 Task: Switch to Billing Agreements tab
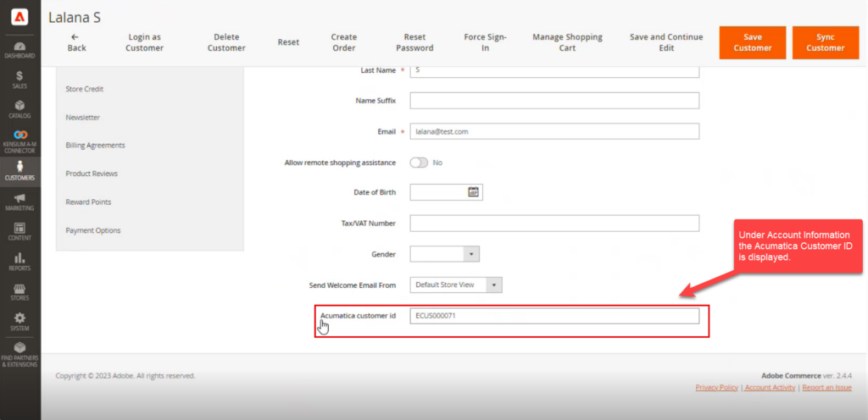(95, 146)
